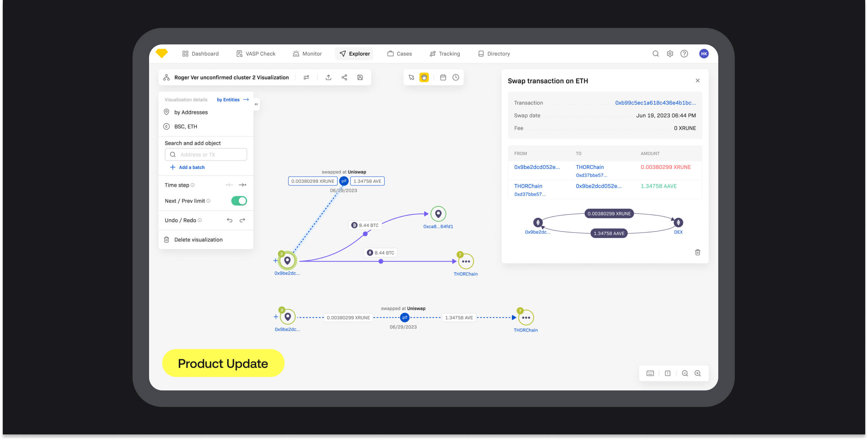
Task: Open TO address 0x9be2dcd052e in second row
Action: (599, 186)
